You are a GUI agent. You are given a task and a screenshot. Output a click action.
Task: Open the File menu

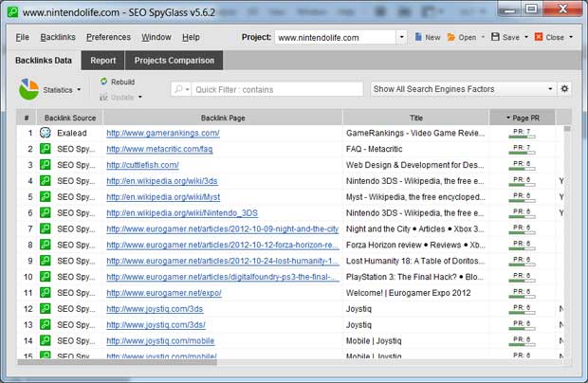[23, 37]
